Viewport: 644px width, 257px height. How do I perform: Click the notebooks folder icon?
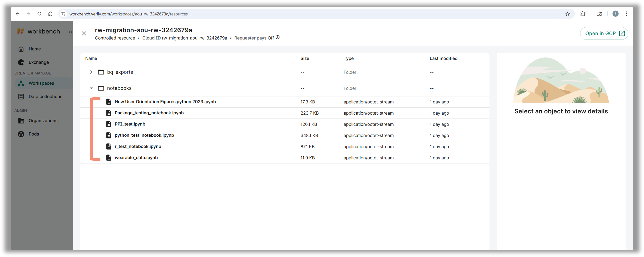[101, 88]
